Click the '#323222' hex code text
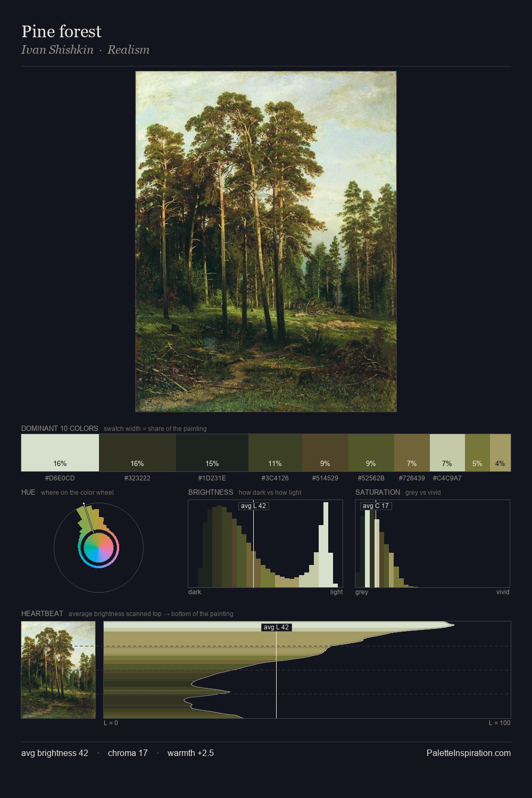532x798 pixels. tap(137, 478)
